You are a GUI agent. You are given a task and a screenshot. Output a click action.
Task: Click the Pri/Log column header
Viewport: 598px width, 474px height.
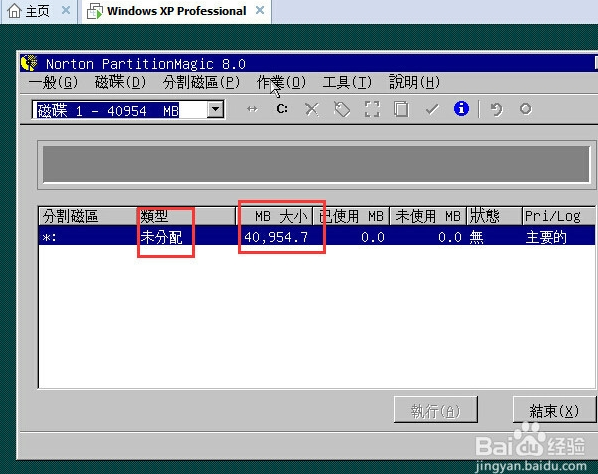(558, 216)
